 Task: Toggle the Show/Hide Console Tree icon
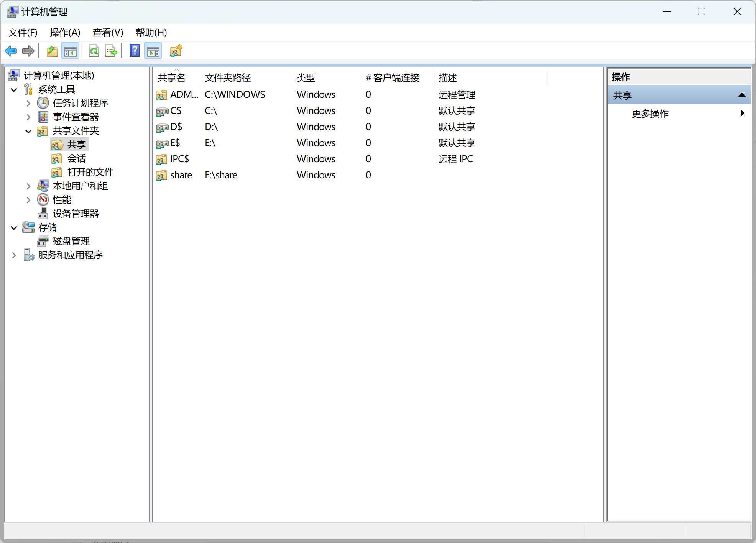tap(71, 51)
